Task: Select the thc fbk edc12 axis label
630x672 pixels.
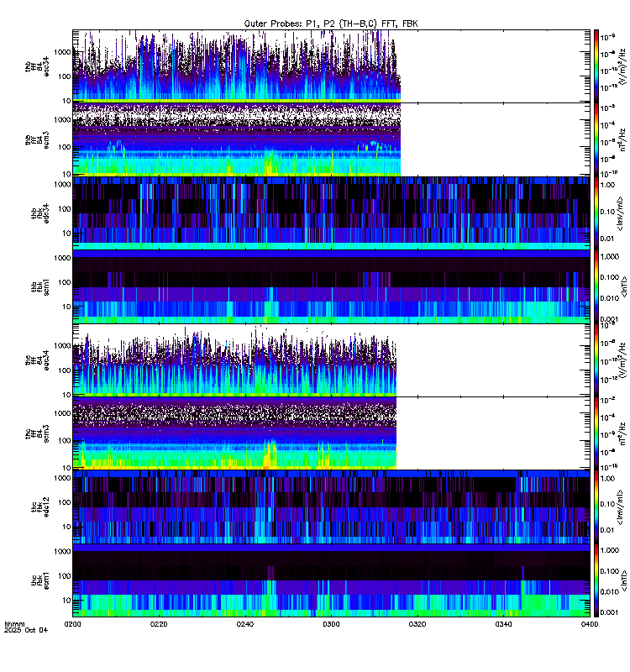Action: [40, 507]
